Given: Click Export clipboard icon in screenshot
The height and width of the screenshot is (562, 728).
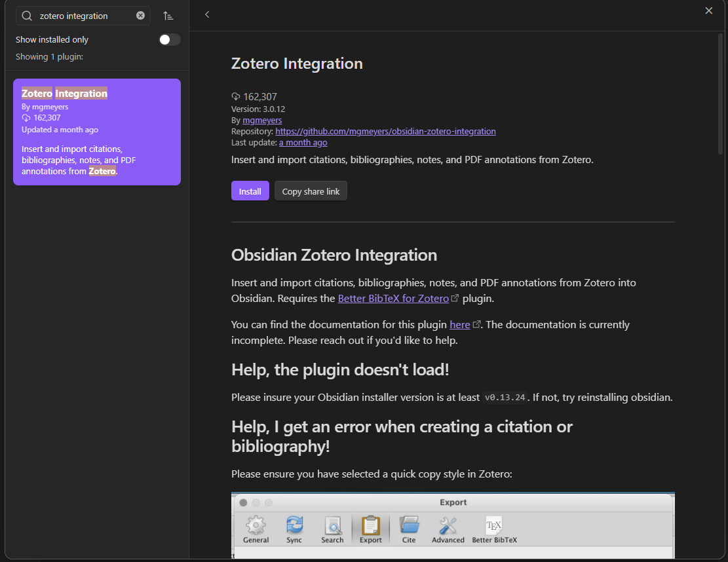Looking at the screenshot, I should (370, 529).
